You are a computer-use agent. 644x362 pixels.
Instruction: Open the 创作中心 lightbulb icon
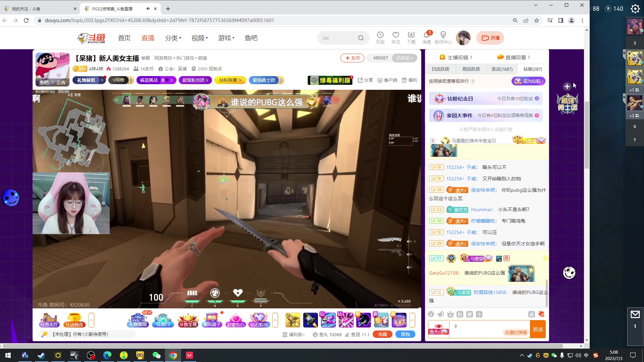443,38
